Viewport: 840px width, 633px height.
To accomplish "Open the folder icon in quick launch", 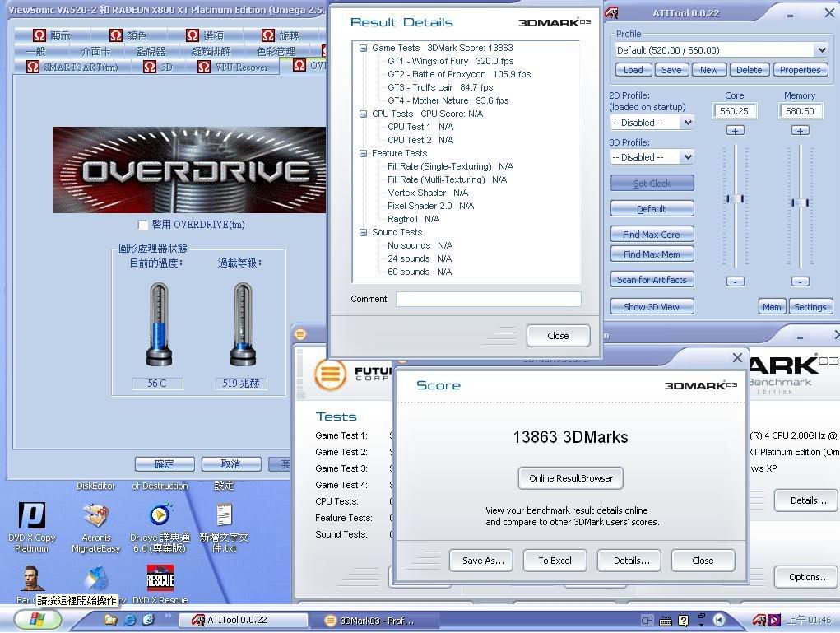I will click(x=111, y=620).
